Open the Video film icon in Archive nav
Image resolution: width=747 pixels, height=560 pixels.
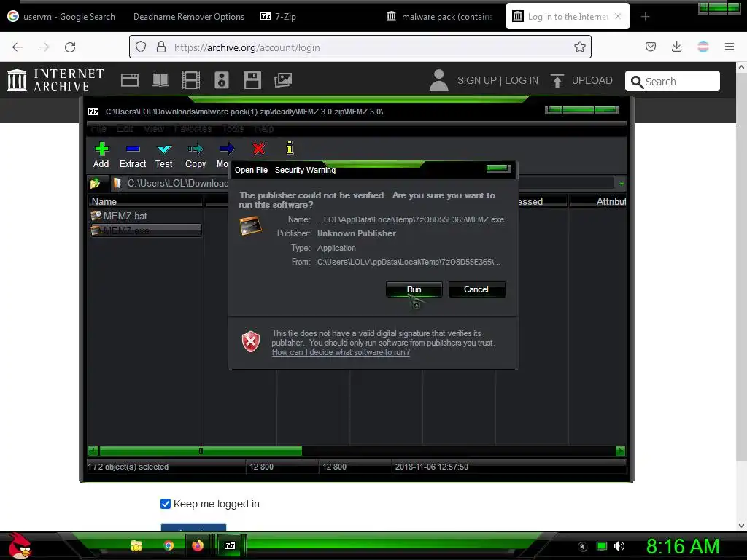click(x=191, y=80)
